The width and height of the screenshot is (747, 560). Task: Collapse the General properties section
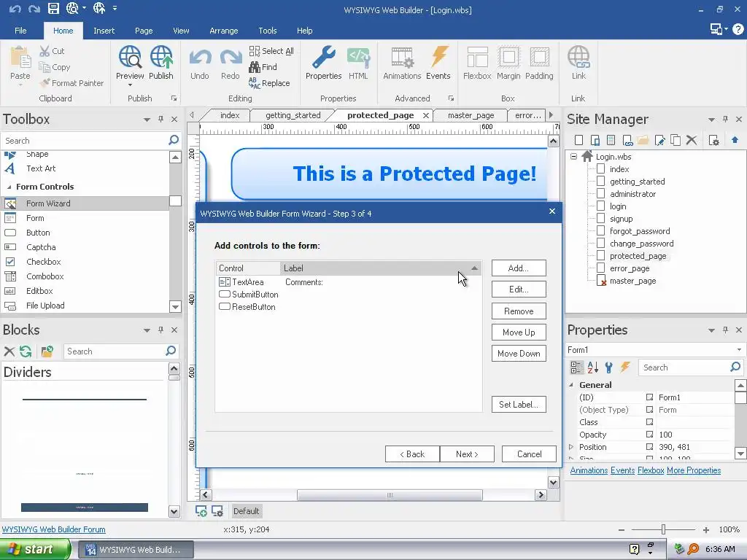(571, 385)
